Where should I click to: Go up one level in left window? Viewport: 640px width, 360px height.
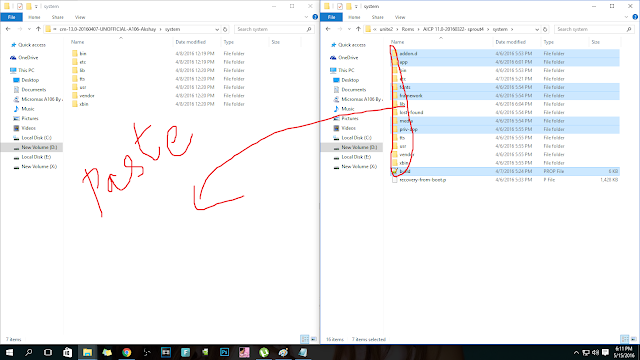pyautogui.click(x=38, y=29)
